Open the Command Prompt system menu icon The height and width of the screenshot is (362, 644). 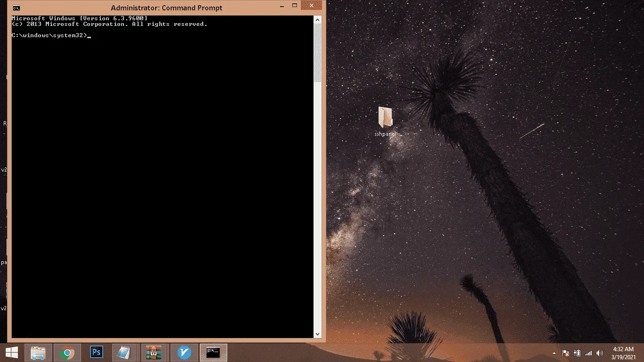[x=17, y=8]
